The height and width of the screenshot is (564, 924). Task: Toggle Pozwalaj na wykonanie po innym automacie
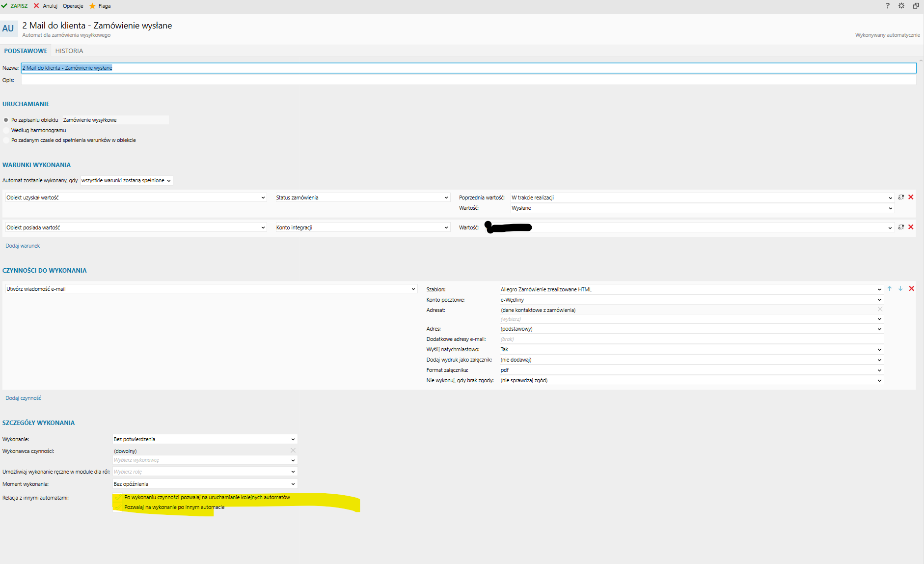tap(118, 507)
